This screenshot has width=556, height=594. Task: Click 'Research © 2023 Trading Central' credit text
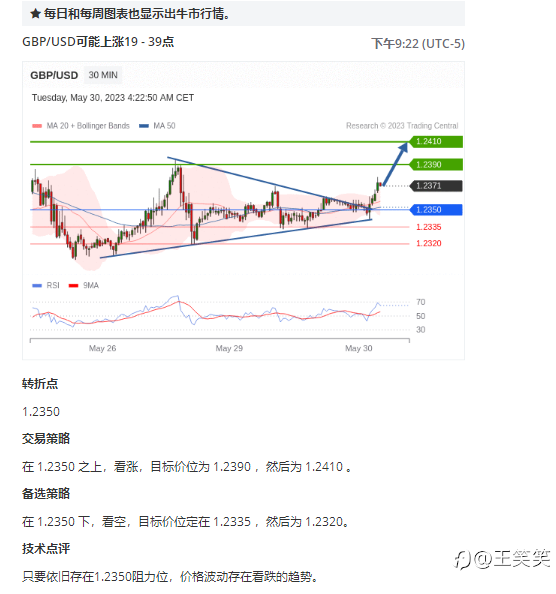point(402,126)
